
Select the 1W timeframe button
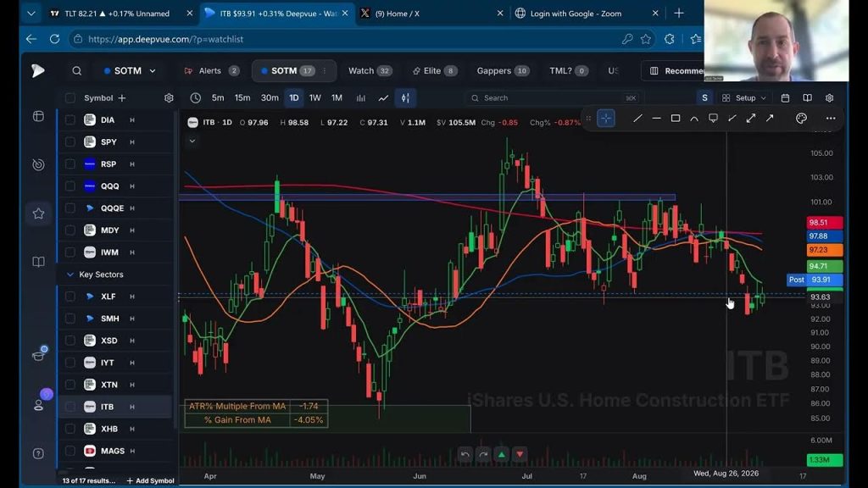315,98
